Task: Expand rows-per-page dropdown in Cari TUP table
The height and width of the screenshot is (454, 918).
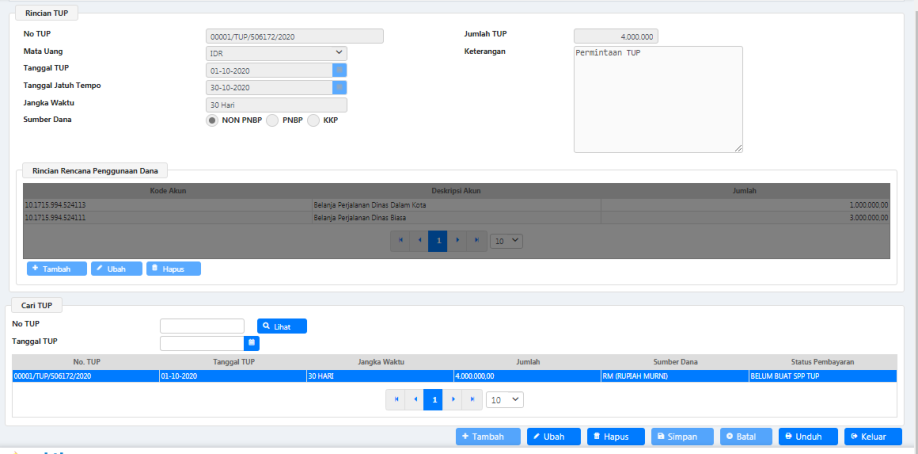Action: [x=505, y=399]
